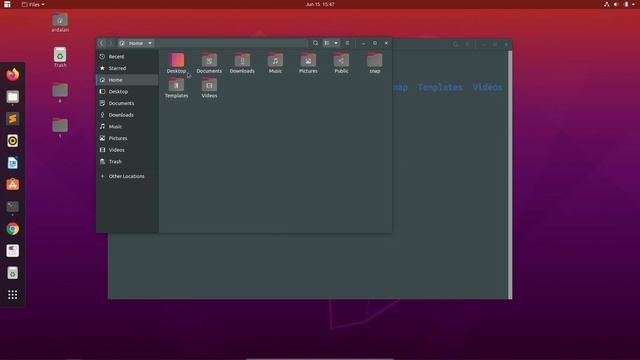The image size is (640, 360).
Task: Launch Google Chrome from the dock
Action: (x=13, y=229)
